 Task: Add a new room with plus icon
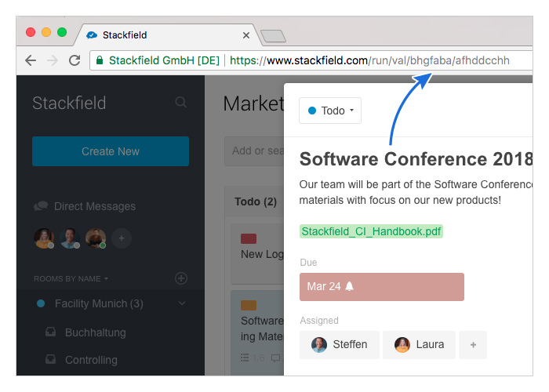pyautogui.click(x=181, y=278)
